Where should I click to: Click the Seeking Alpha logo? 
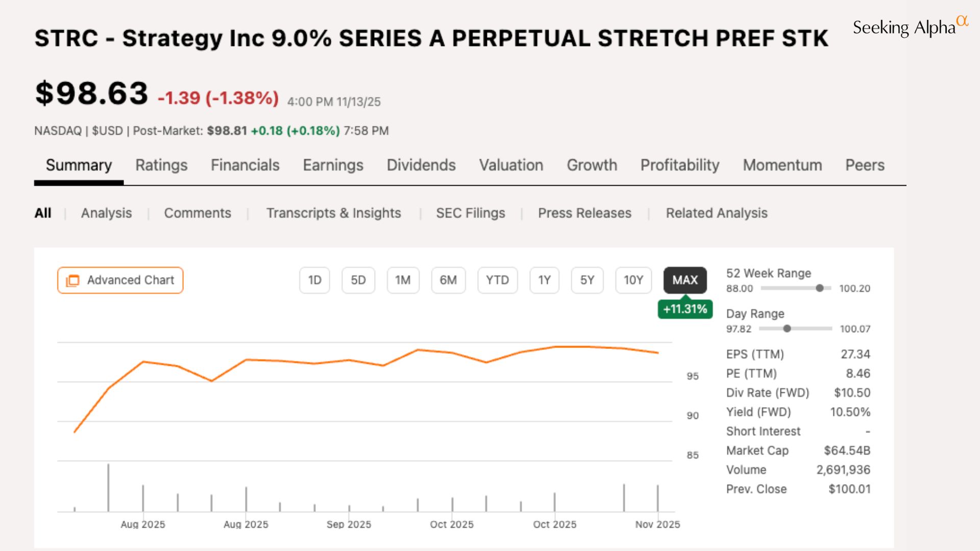tap(909, 27)
